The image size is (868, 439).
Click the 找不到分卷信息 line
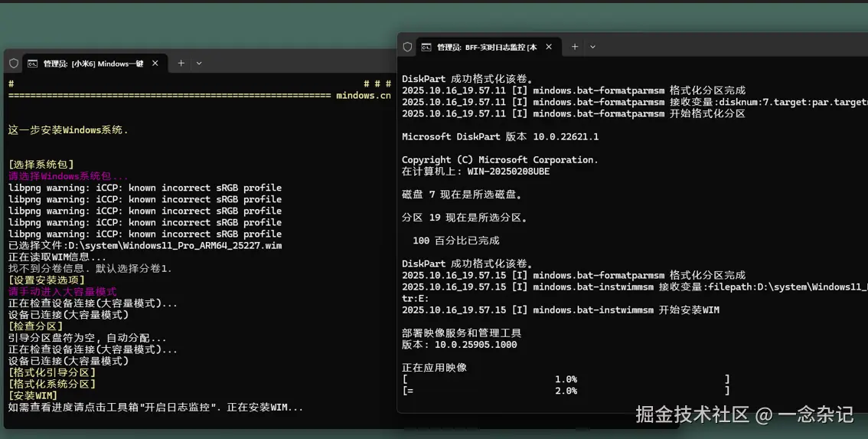coord(90,269)
